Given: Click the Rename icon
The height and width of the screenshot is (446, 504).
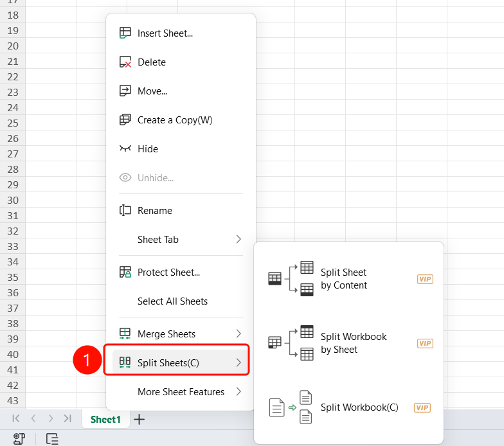Looking at the screenshot, I should click(x=125, y=210).
